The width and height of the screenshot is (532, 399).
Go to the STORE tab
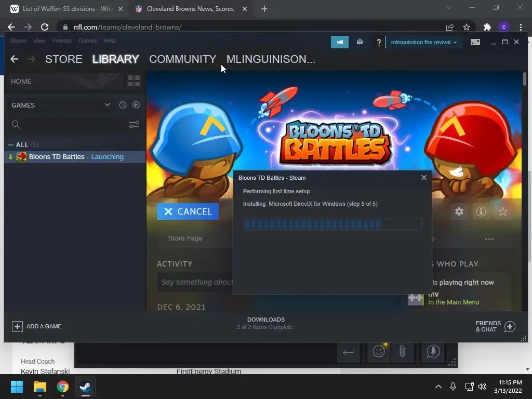point(64,59)
